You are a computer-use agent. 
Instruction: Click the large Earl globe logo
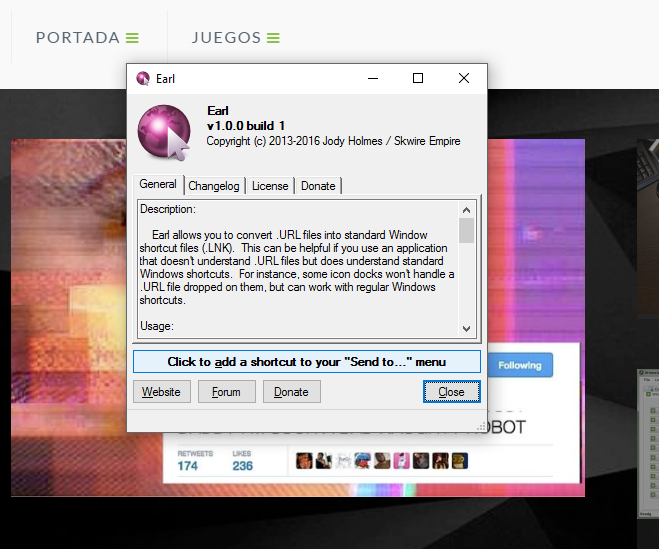coord(164,132)
